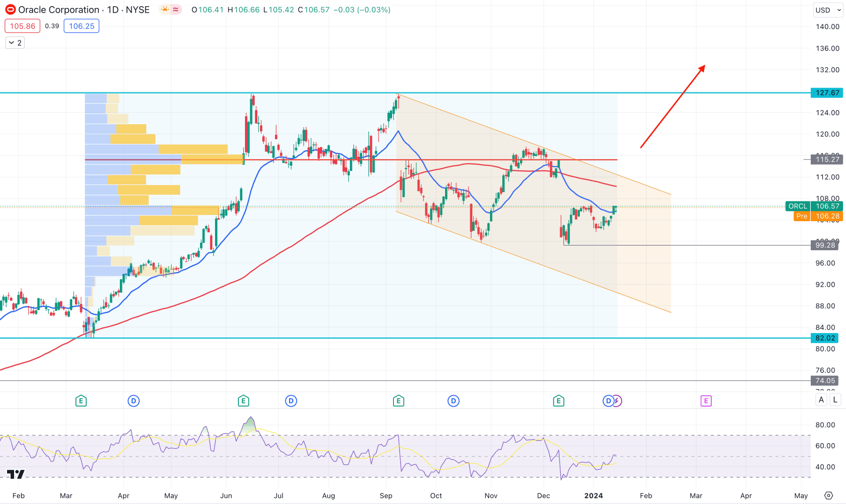Open the upcoming purple earnings E marker
Viewport: 846px width, 504px height.
(x=706, y=401)
